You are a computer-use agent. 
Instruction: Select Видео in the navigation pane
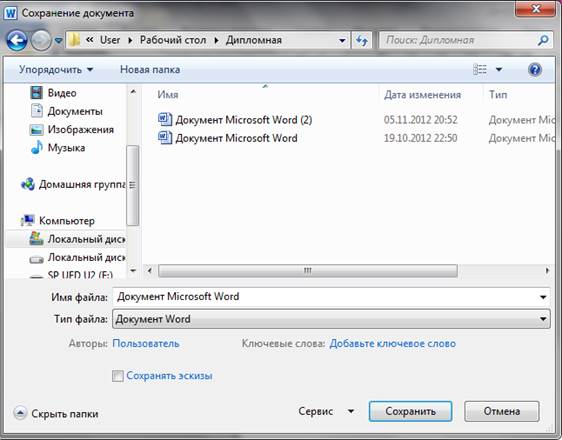[62, 93]
